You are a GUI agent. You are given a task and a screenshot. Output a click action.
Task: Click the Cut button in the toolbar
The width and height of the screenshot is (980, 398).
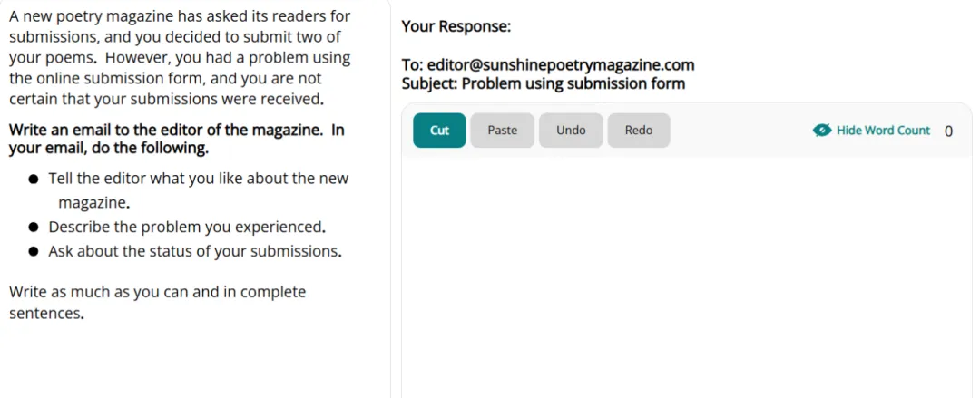click(439, 130)
